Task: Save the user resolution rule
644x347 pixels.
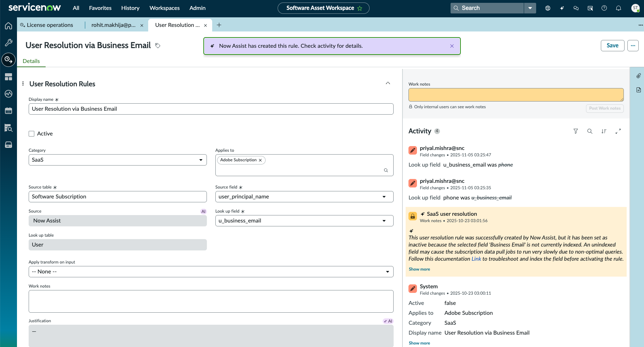Action: (613, 46)
